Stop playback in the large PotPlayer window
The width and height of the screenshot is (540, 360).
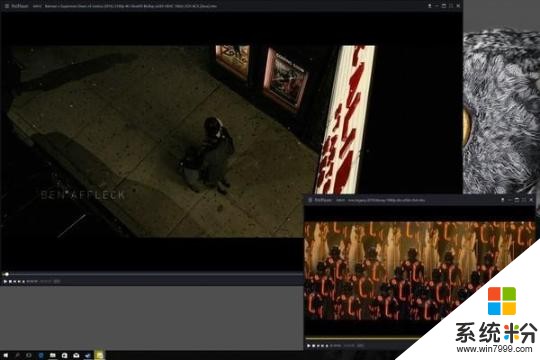tap(10, 281)
